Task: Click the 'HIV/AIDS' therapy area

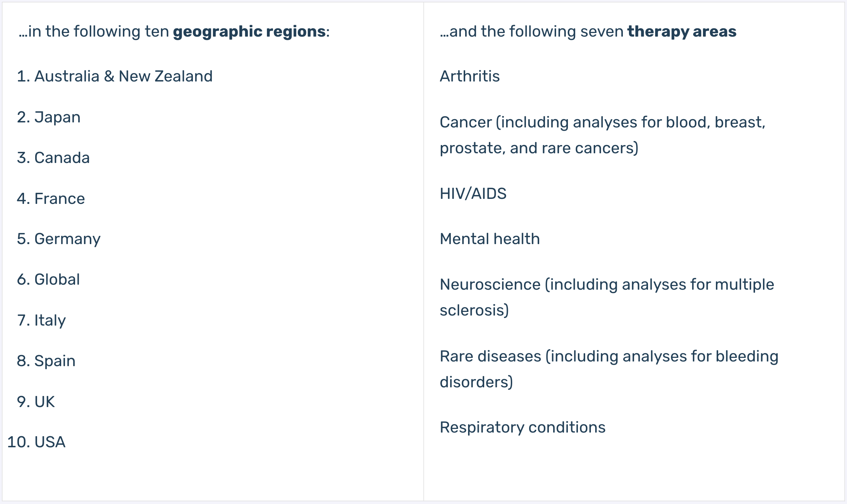Action: click(473, 193)
